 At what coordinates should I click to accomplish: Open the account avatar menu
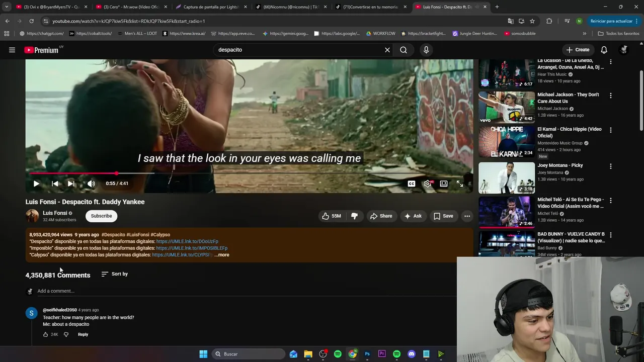624,50
